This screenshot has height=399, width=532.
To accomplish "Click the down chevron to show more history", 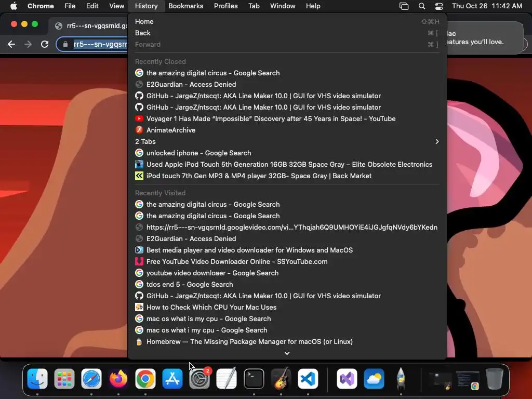I will pyautogui.click(x=287, y=353).
